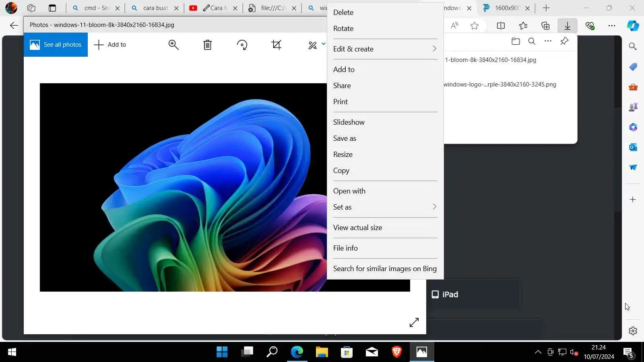Open more options in the downloads panel
The image size is (644, 362).
click(548, 41)
